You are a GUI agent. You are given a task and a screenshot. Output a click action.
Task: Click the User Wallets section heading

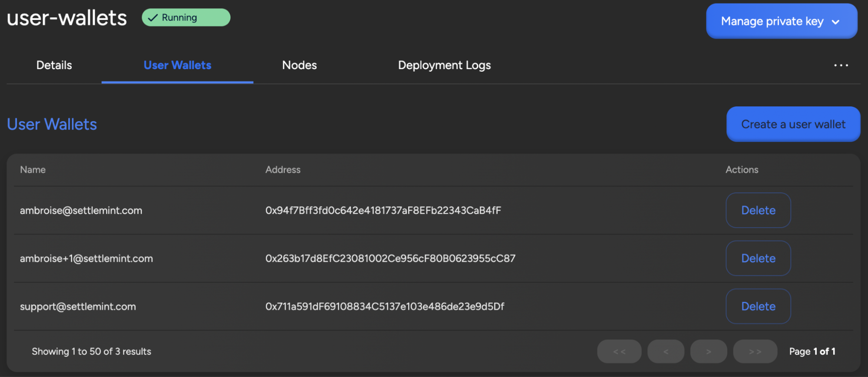pyautogui.click(x=52, y=124)
